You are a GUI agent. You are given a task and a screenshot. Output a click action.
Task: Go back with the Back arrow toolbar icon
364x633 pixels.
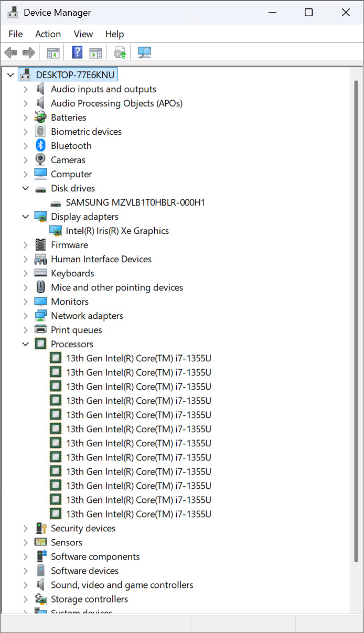(x=10, y=52)
